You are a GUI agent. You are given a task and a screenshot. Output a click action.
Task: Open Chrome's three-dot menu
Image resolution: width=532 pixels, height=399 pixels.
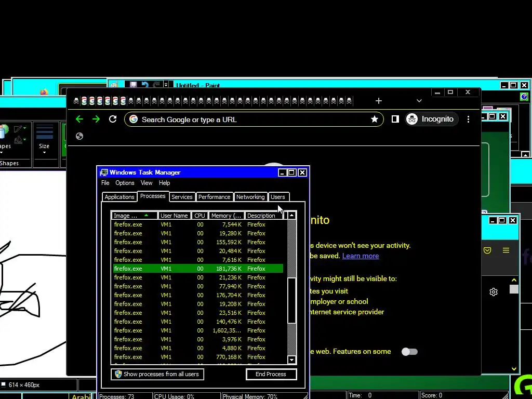[x=468, y=119]
